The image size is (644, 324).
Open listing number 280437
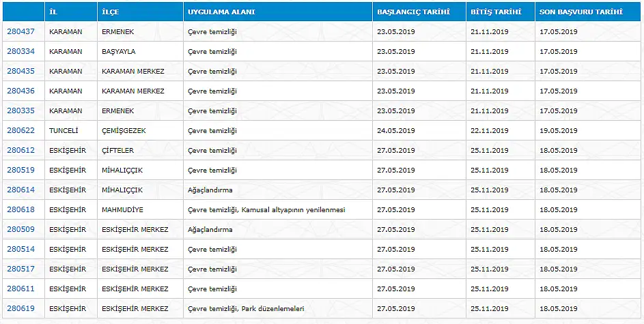20,31
